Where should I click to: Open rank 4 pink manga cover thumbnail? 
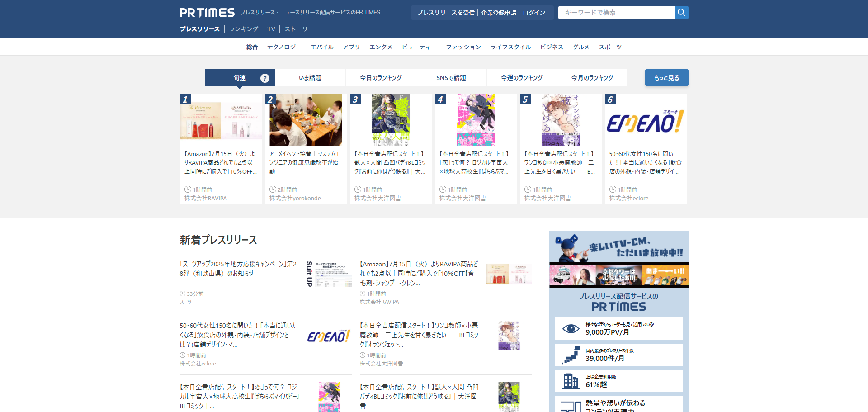[476, 120]
